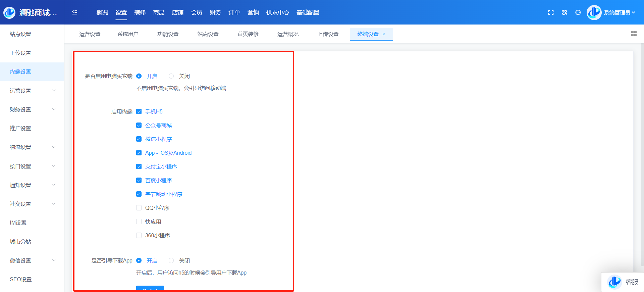Select 关闭 for 是否启用电脑买家端
This screenshot has height=292, width=644.
(171, 76)
